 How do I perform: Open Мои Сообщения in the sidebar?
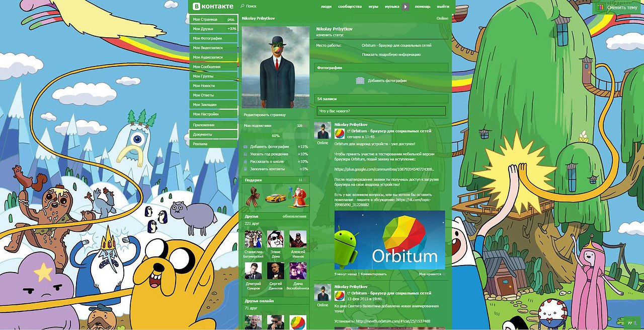coord(213,67)
